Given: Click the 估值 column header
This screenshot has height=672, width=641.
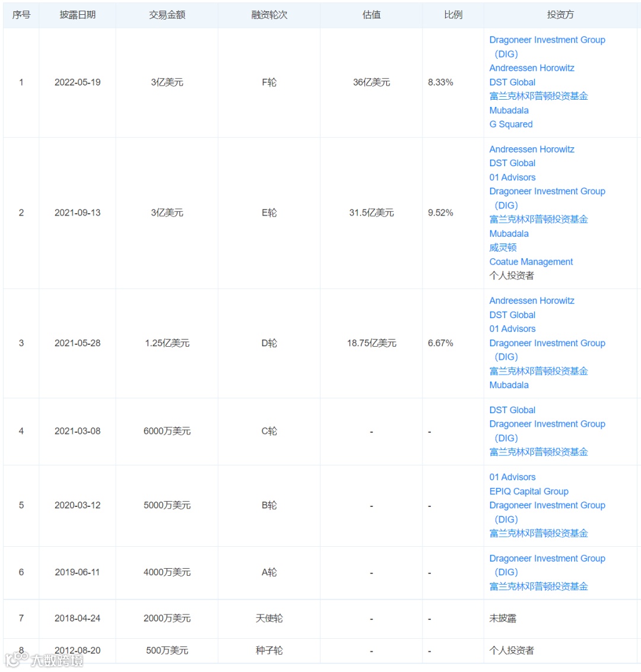Looking at the screenshot, I should pyautogui.click(x=372, y=15).
